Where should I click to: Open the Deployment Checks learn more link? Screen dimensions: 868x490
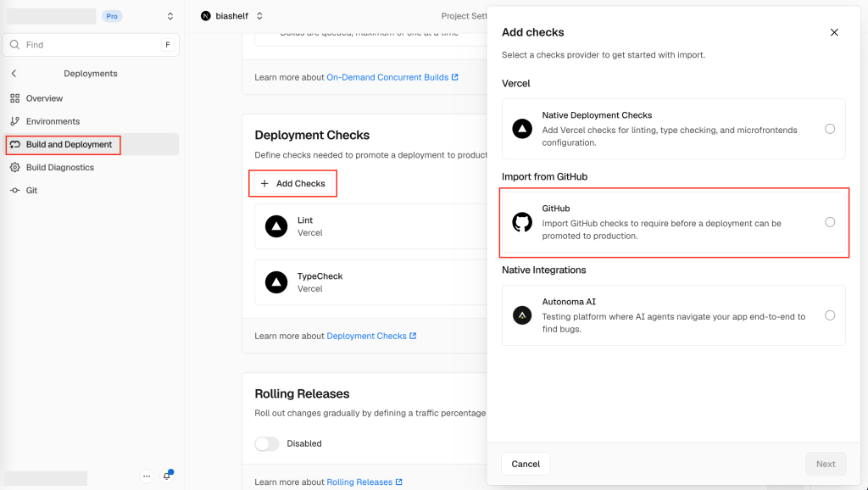[x=371, y=336]
